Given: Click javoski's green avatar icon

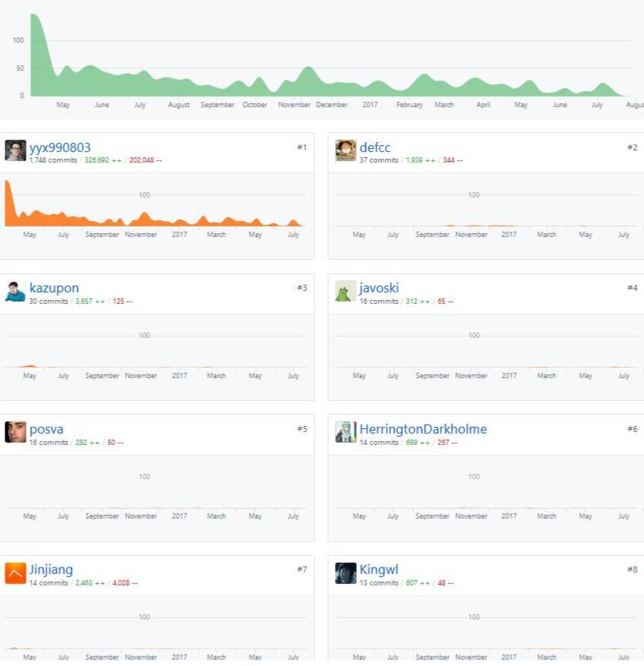Looking at the screenshot, I should point(346,292).
